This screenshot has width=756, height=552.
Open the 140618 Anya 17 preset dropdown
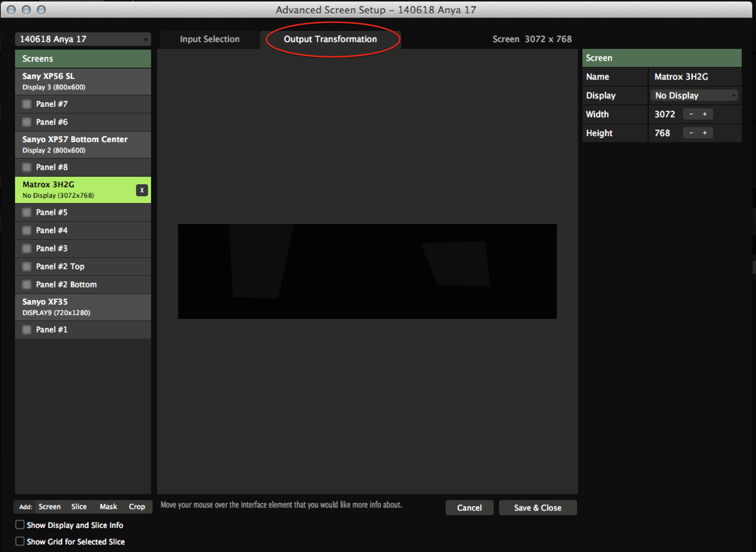(x=83, y=39)
